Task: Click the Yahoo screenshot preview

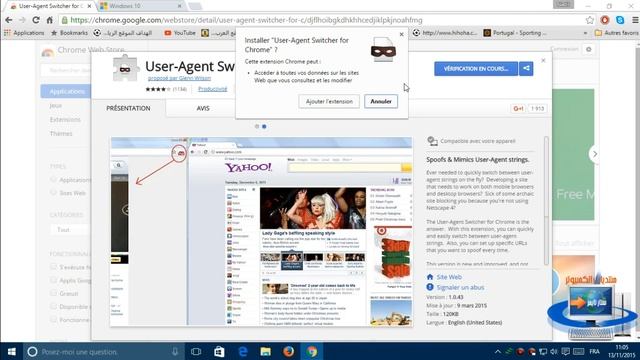Action: pyautogui.click(x=261, y=231)
